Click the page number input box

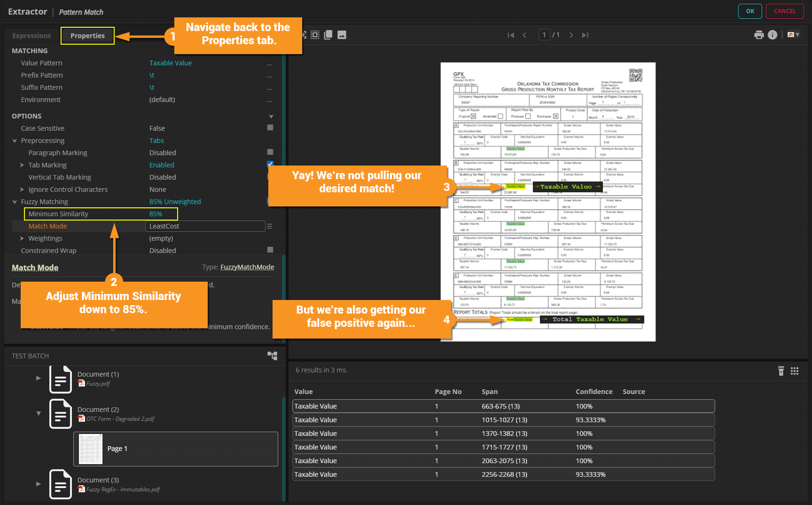(x=544, y=35)
